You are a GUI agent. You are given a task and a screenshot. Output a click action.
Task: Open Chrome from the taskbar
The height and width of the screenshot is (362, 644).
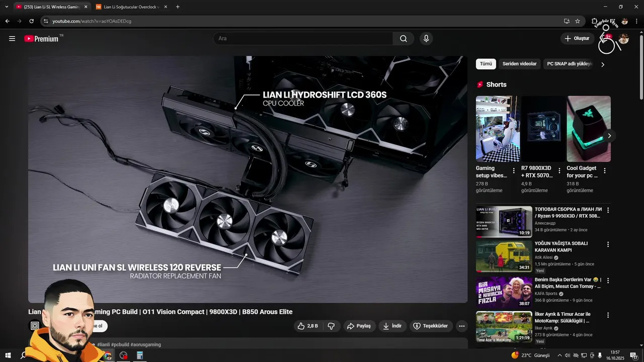point(108,355)
